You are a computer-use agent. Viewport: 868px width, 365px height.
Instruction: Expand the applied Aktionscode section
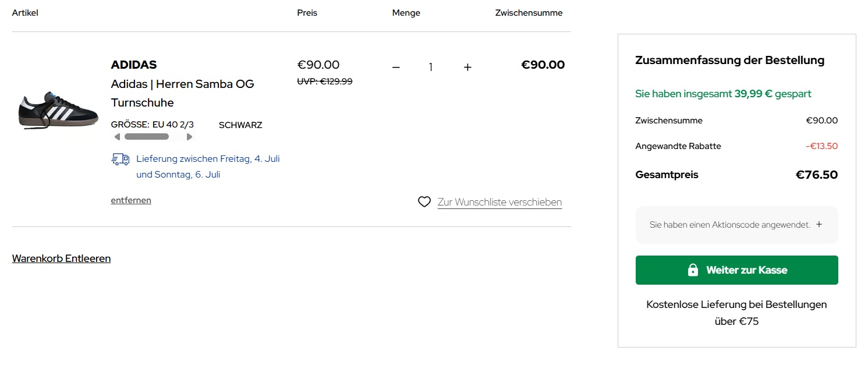tap(819, 224)
